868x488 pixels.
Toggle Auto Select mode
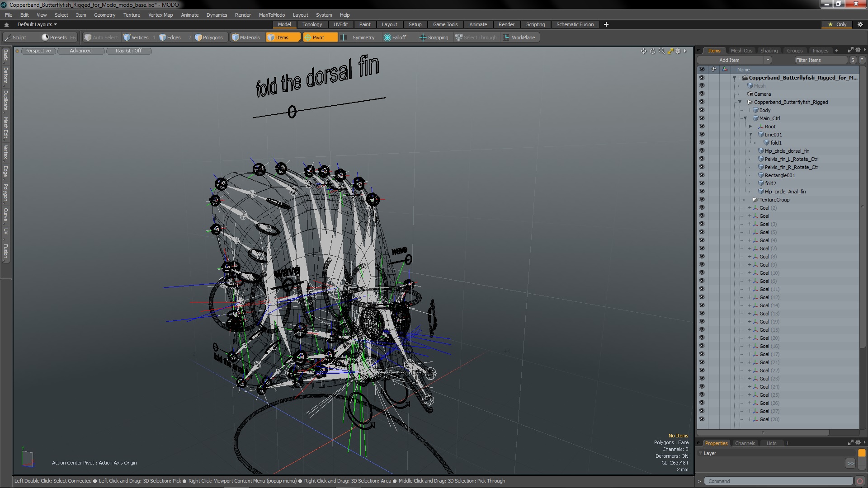point(101,38)
